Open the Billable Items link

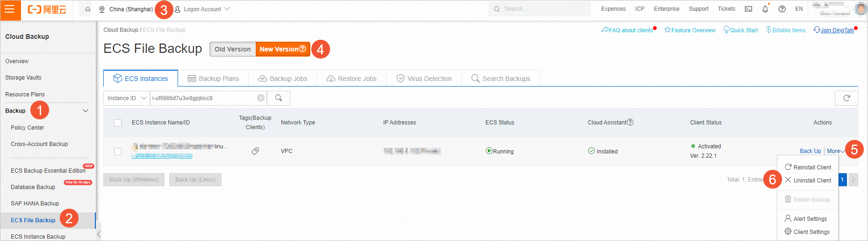click(786, 30)
